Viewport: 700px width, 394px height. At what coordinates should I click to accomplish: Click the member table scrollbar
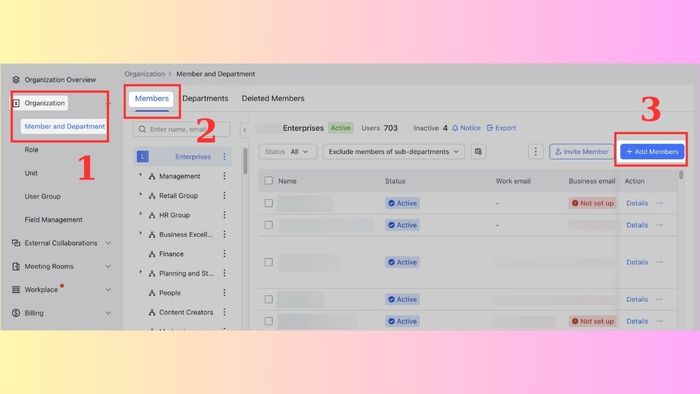pos(681,175)
